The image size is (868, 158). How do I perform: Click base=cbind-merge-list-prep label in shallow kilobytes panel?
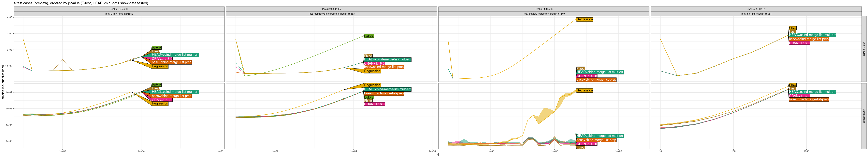click(596, 80)
